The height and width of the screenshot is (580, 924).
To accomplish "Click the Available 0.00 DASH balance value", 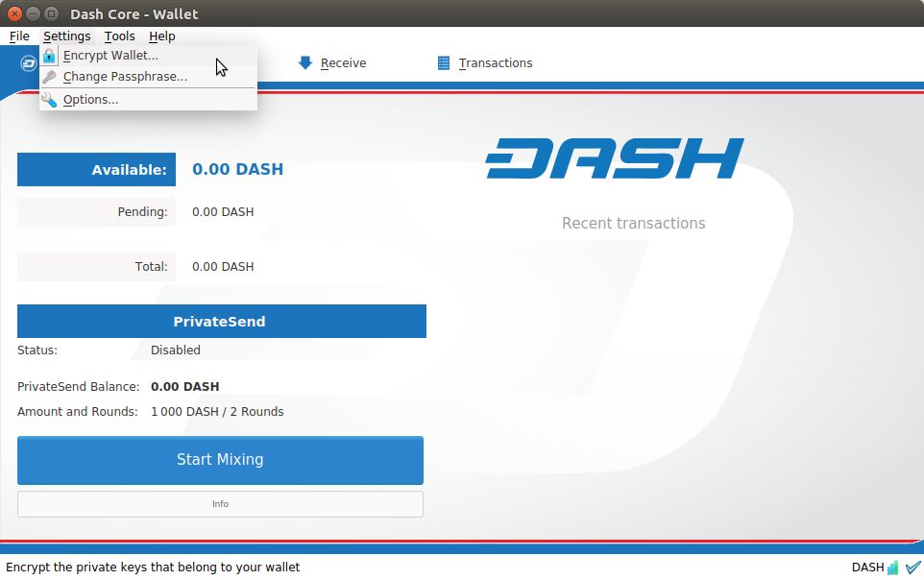I will click(x=237, y=169).
